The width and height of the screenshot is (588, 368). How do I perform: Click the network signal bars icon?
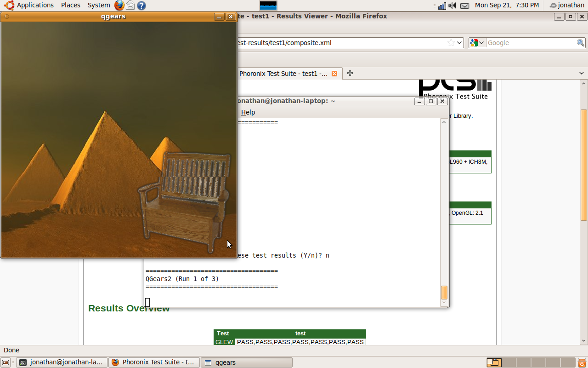442,6
